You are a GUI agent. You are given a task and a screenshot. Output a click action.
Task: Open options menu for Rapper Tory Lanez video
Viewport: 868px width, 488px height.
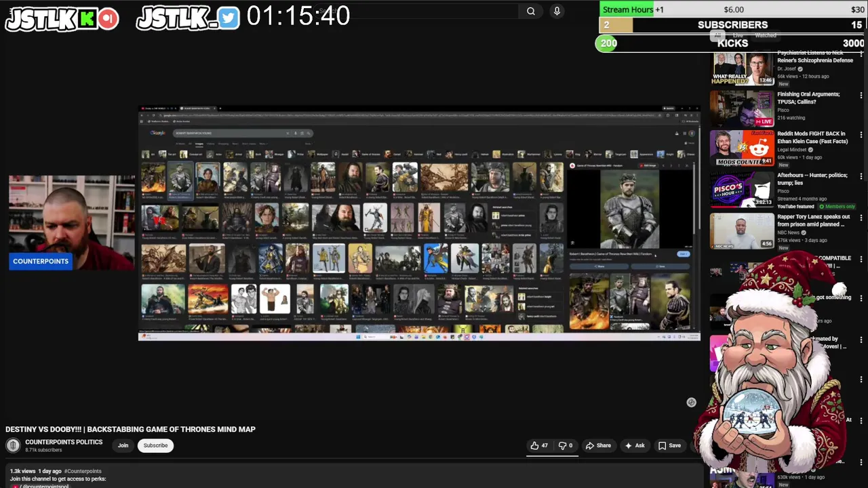pyautogui.click(x=861, y=218)
